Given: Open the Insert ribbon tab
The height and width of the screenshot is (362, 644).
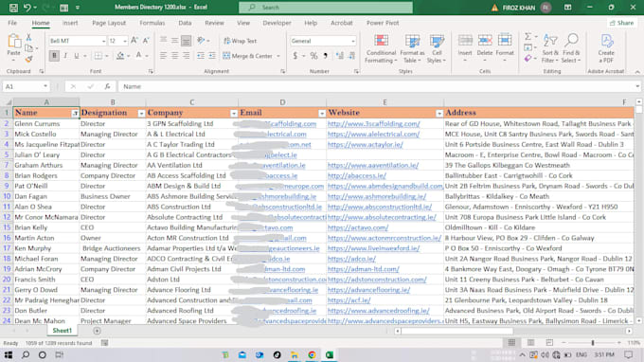Looking at the screenshot, I should pyautogui.click(x=70, y=23).
